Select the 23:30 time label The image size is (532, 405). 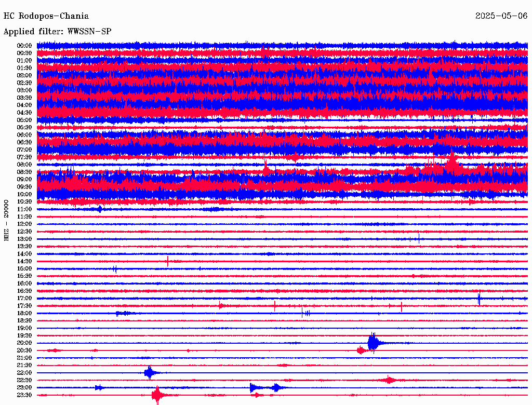24,395
